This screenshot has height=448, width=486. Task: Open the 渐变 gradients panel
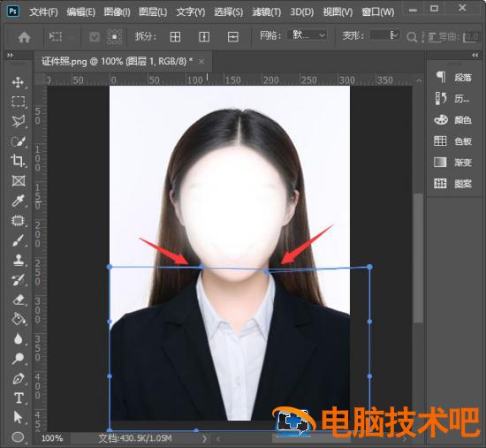tap(453, 163)
